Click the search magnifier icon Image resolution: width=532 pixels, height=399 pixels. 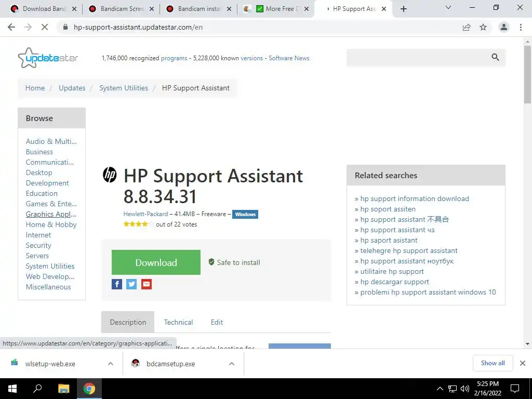tap(495, 57)
